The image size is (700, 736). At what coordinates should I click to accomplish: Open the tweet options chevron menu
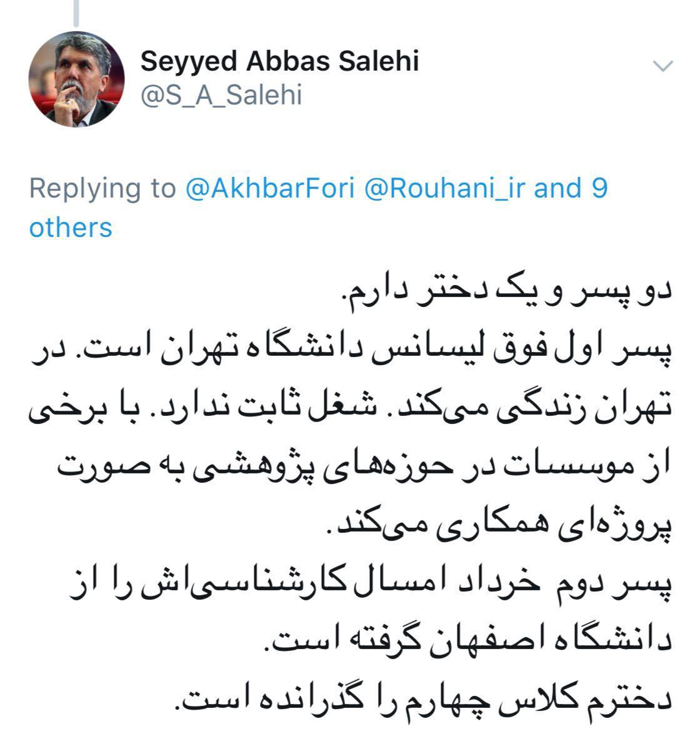[663, 66]
